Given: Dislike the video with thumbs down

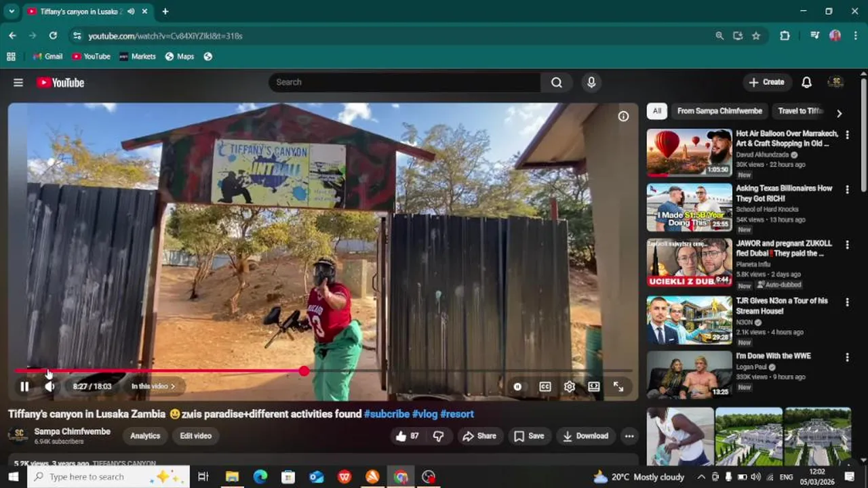Looking at the screenshot, I should tap(439, 436).
